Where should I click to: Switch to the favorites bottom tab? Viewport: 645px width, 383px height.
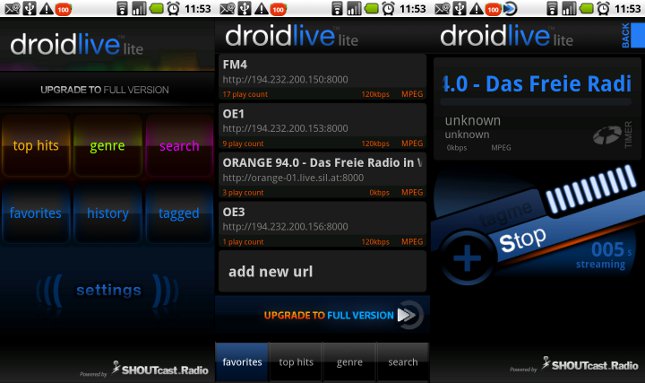coord(242,362)
